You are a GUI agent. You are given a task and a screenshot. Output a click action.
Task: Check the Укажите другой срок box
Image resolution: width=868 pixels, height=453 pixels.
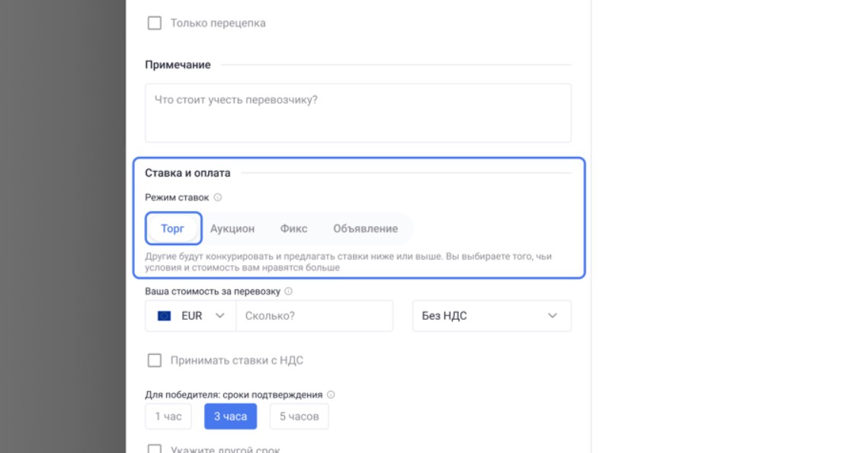pos(155,449)
